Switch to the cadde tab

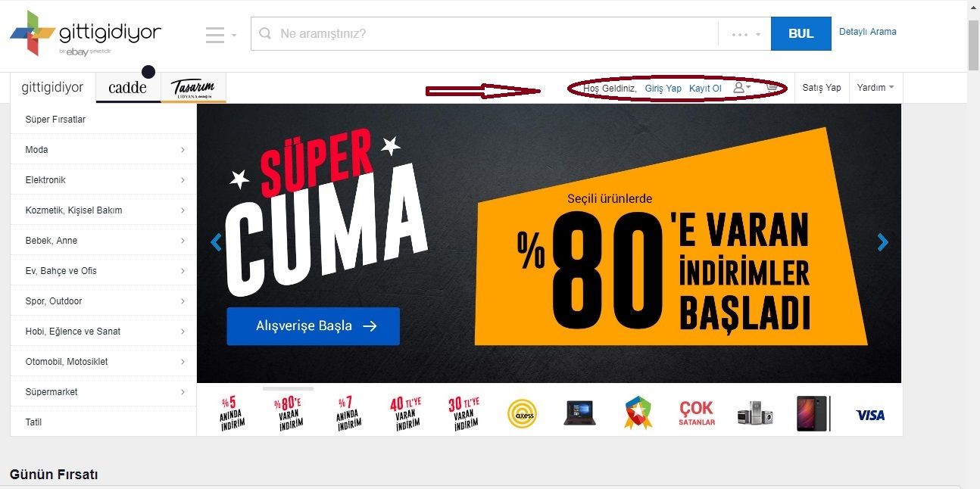tap(128, 88)
